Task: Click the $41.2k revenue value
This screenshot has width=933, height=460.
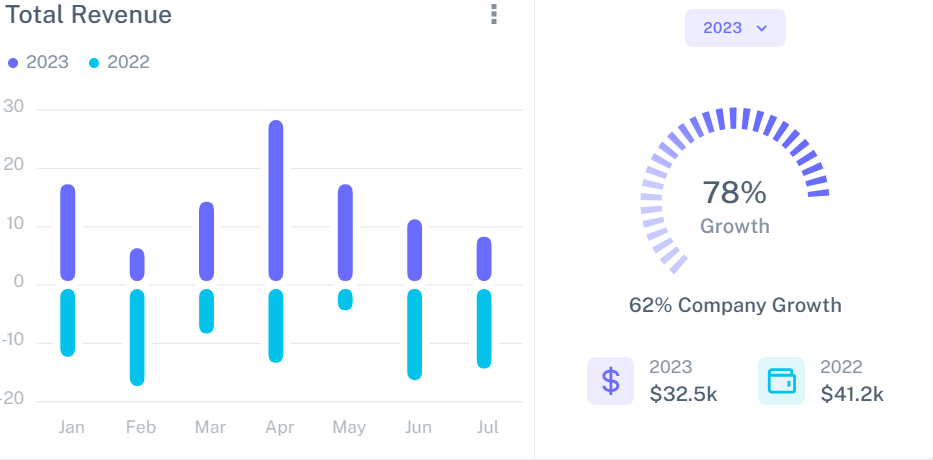Action: point(852,394)
